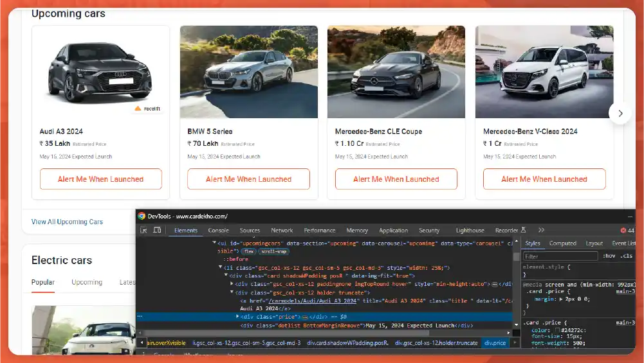Open the Elements tab in DevTools

click(186, 231)
